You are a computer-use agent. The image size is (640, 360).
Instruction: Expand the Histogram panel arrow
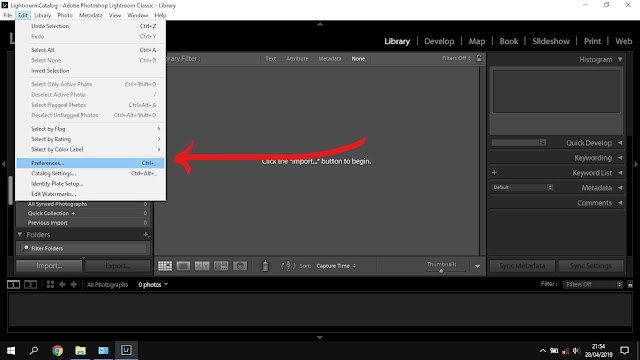click(620, 59)
